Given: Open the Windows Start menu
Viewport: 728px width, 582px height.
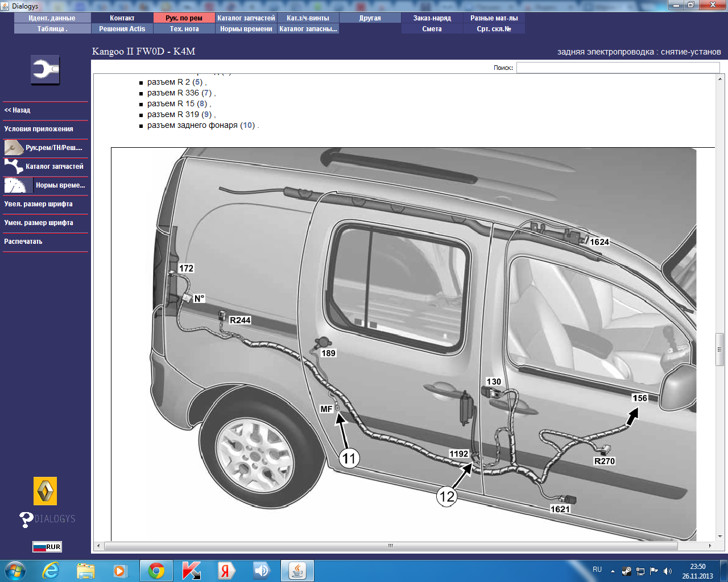Looking at the screenshot, I should (x=15, y=571).
